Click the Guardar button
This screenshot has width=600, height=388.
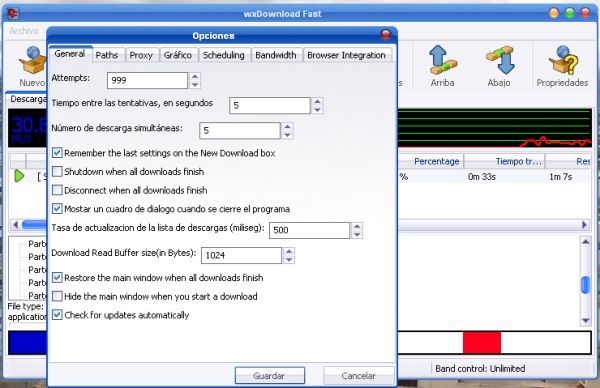(270, 375)
